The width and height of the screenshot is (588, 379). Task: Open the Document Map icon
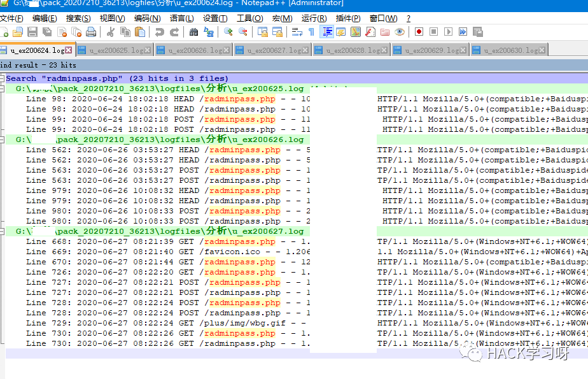click(x=356, y=32)
